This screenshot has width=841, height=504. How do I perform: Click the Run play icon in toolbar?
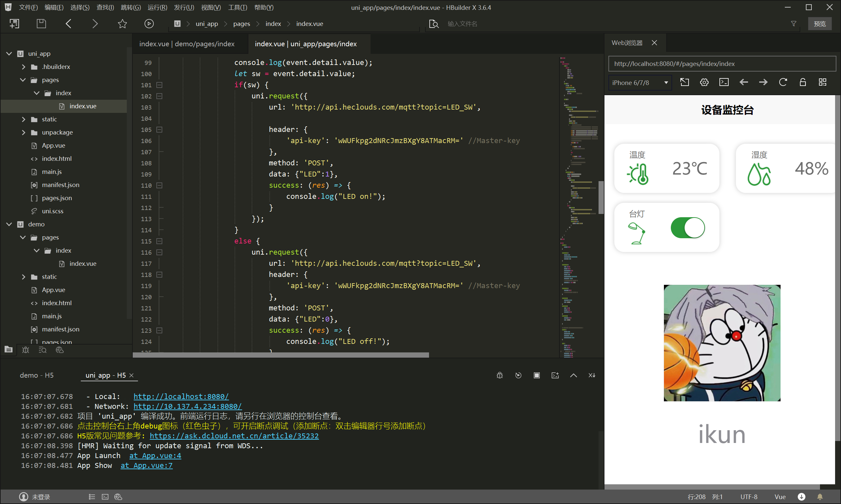(x=149, y=23)
